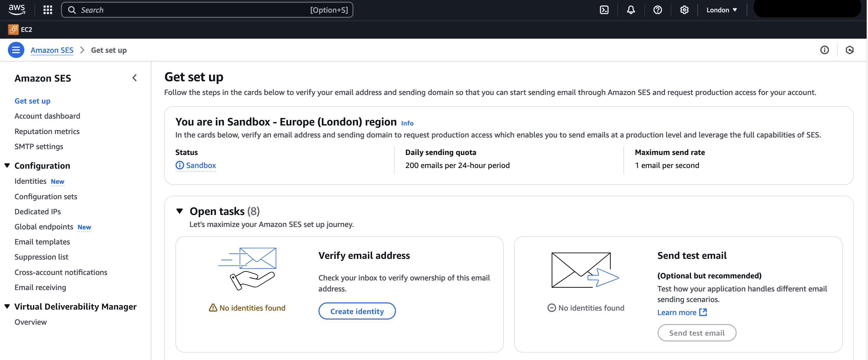Open the notifications bell
The height and width of the screenshot is (360, 868).
click(631, 10)
